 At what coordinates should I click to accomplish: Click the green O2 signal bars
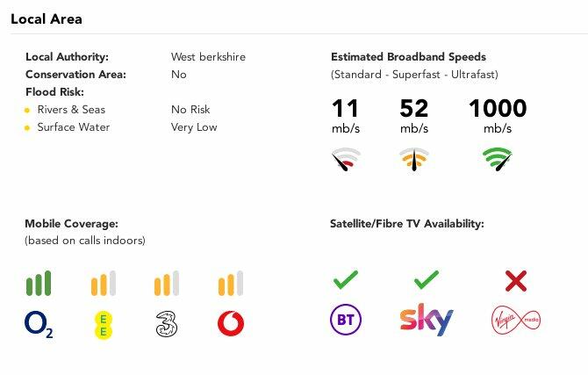point(39,283)
